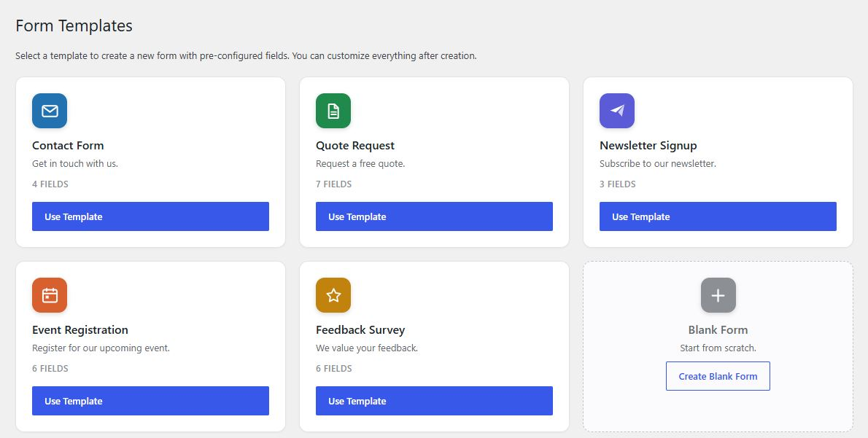The height and width of the screenshot is (438, 868).
Task: Use the Feedback Survey template
Action: tap(435, 401)
